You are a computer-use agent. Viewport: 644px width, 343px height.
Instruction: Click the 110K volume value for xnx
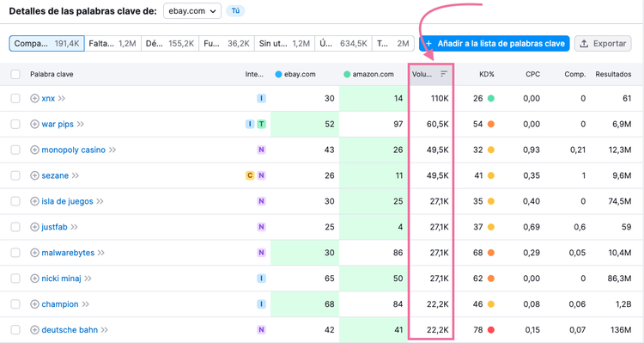click(440, 98)
